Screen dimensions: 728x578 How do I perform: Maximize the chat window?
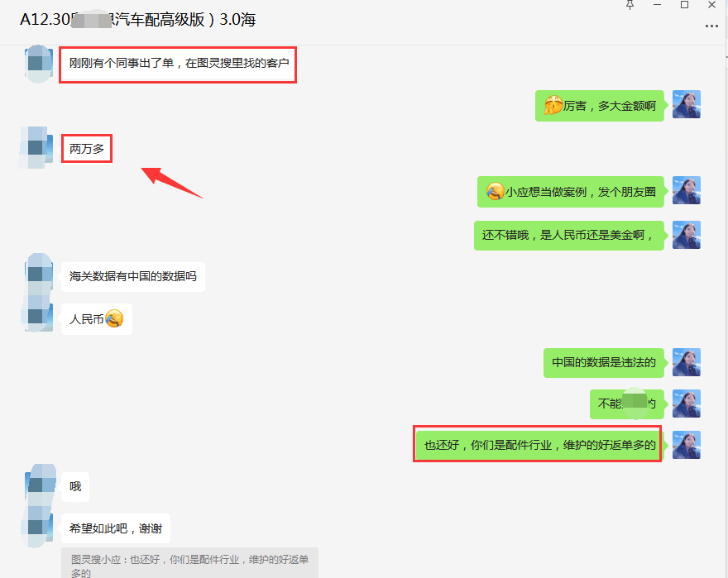click(684, 5)
